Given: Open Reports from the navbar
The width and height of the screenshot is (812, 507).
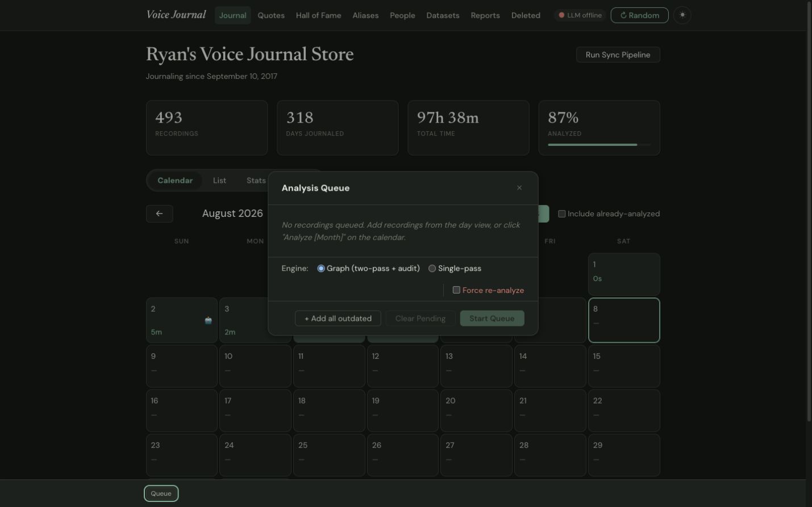Looking at the screenshot, I should pos(485,15).
